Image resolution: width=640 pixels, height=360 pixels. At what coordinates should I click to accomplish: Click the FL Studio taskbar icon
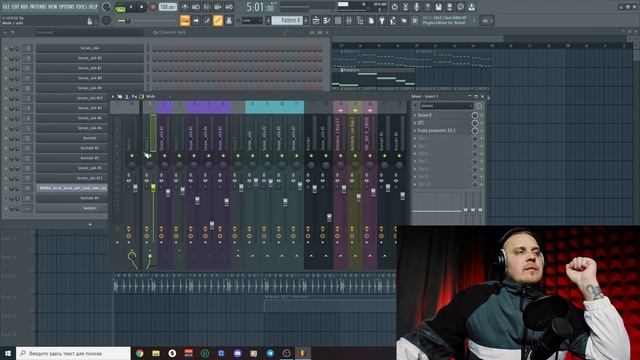[303, 353]
